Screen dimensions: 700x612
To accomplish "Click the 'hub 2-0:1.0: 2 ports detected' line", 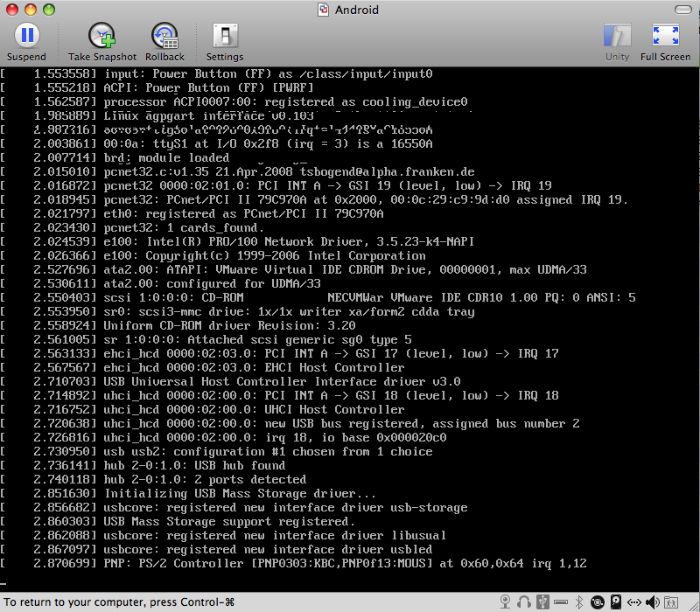I will point(205,479).
